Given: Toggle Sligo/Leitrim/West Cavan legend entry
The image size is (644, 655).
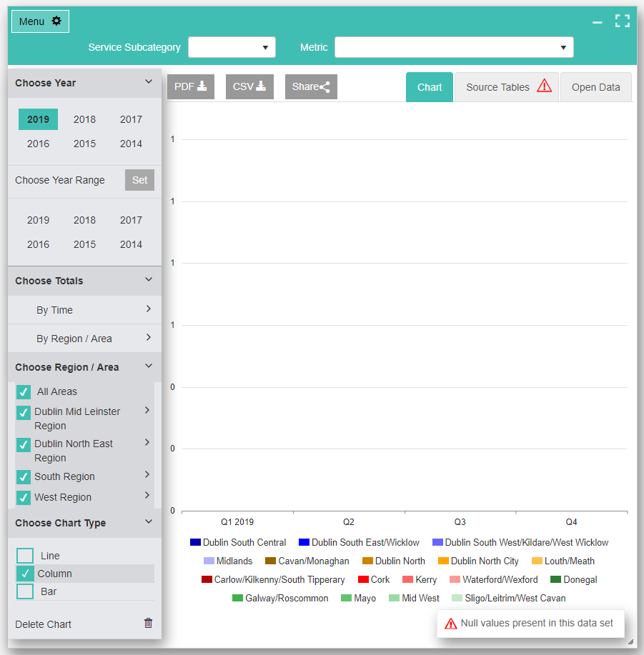Looking at the screenshot, I should 509,598.
